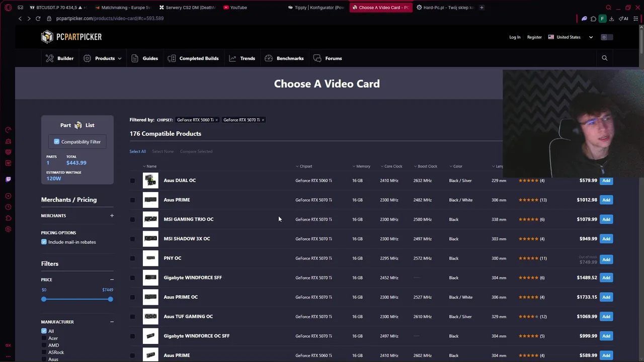
Task: Click the browser Forward arrow
Action: click(x=29, y=19)
